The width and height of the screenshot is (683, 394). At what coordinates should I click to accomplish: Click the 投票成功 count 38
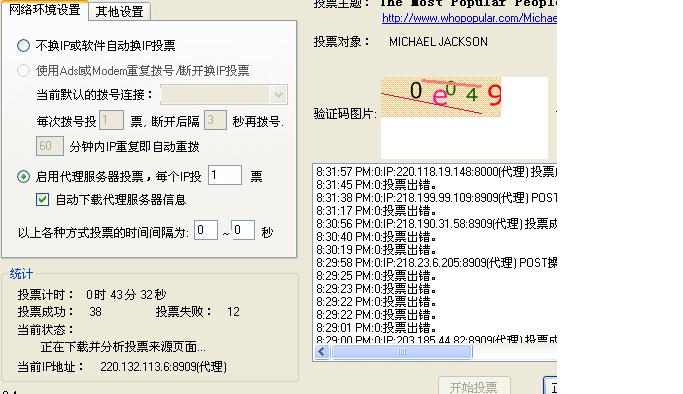tap(95, 312)
